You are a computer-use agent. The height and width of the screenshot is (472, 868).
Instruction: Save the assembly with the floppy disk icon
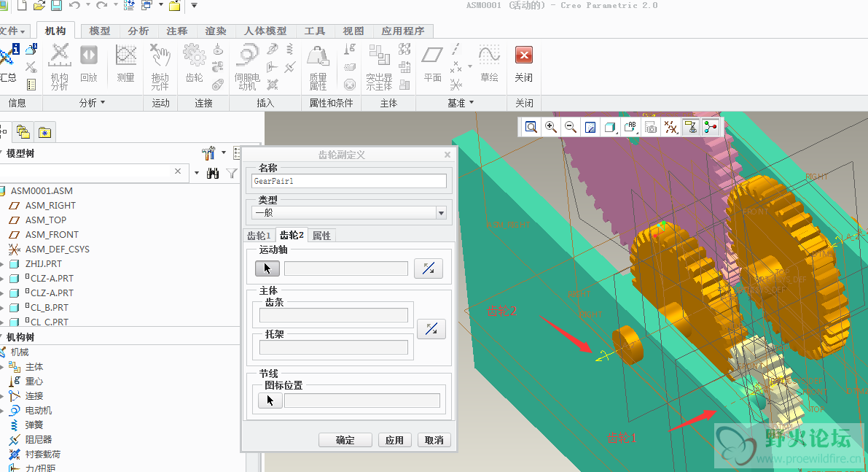click(x=56, y=6)
